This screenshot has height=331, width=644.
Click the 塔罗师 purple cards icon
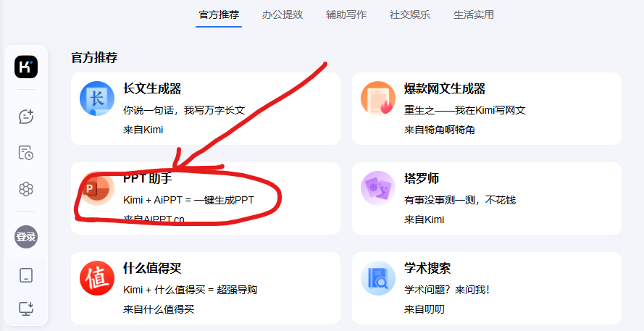[378, 188]
